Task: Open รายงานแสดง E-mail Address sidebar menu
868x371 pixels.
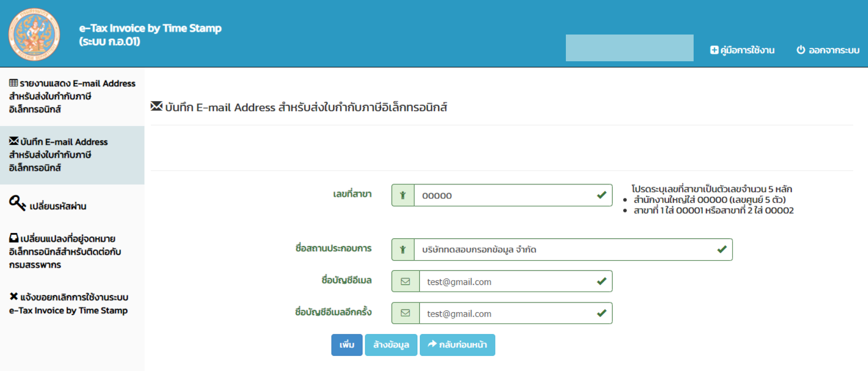Action: tap(72, 96)
